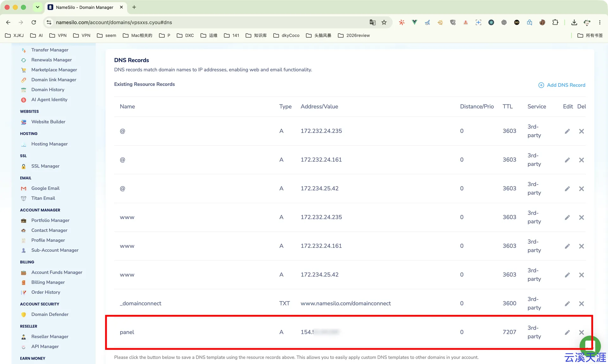This screenshot has width=608, height=364.
Task: Open the green chat support bubble
Action: coord(590,346)
